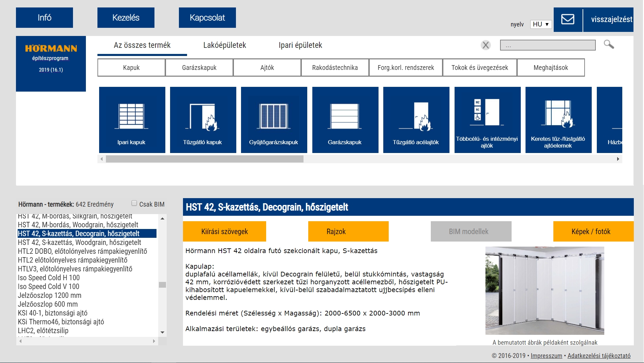Click product list scroll left arrow
This screenshot has width=644, height=363.
(x=20, y=341)
